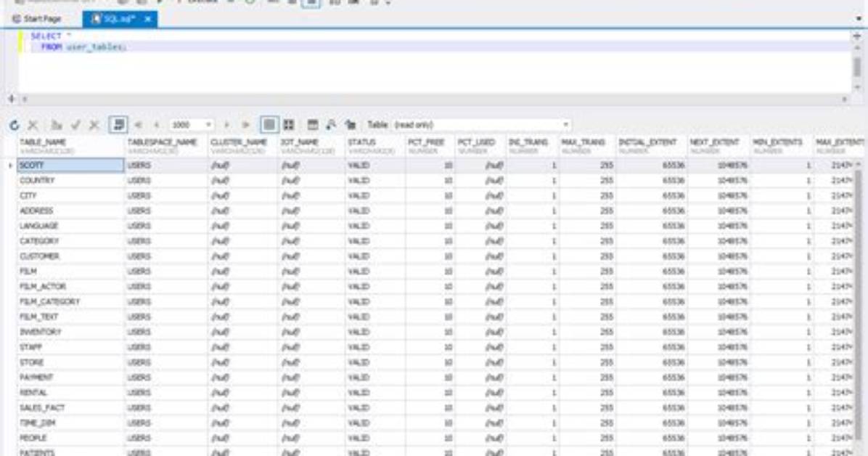Image resolution: width=868 pixels, height=456 pixels.
Task: Click the plus icon below the editor
Action: point(11,99)
